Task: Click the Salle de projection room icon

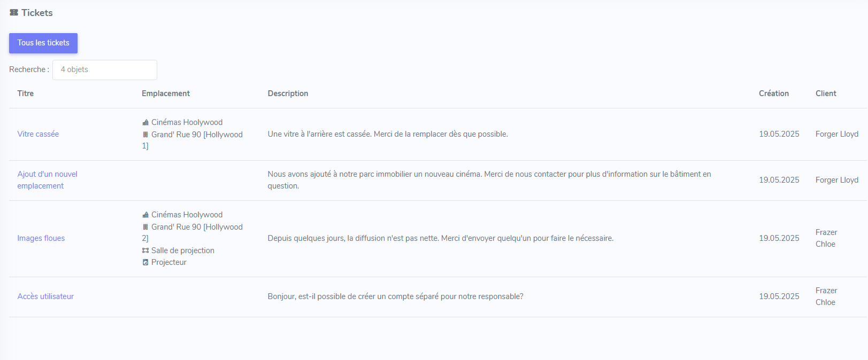Action: [145, 251]
